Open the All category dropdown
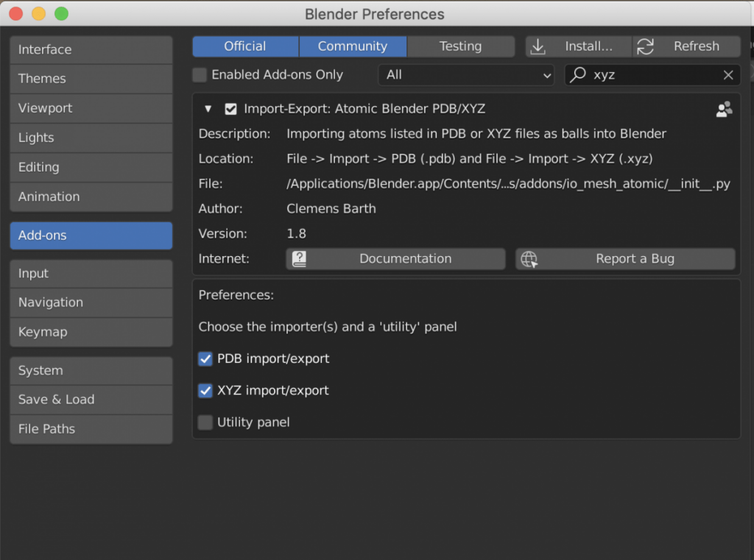754x560 pixels. coord(466,75)
